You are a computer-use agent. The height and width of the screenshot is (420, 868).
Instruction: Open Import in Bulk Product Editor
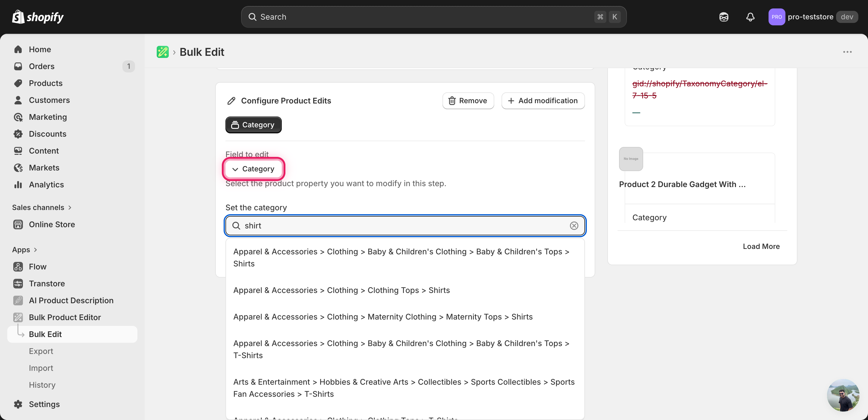(41, 368)
